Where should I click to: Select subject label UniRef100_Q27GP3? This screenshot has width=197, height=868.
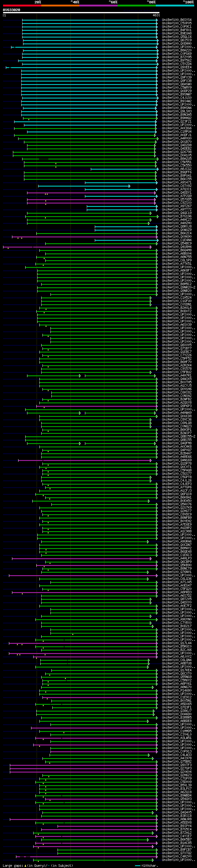tap(176, 769)
